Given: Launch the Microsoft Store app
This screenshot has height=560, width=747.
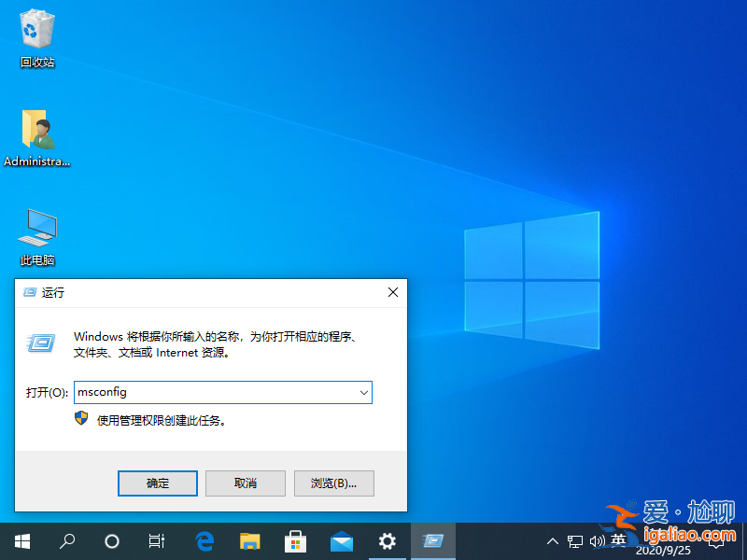Looking at the screenshot, I should tap(295, 540).
